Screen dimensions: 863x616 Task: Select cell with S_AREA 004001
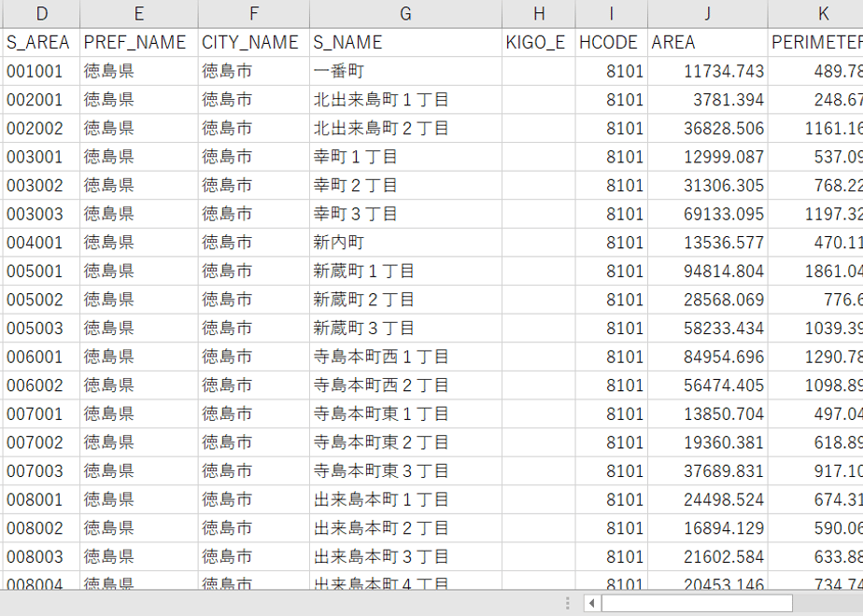click(x=42, y=243)
